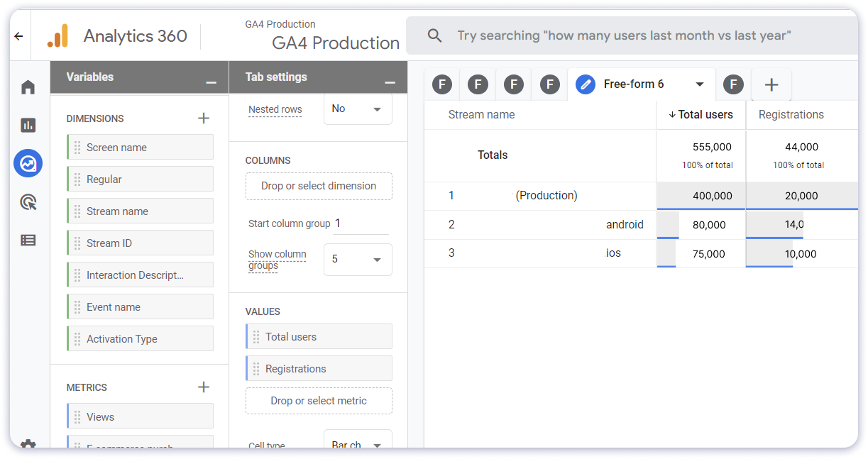Create a new tab with the plus button
Viewport: 868px width, 459px height.
771,84
